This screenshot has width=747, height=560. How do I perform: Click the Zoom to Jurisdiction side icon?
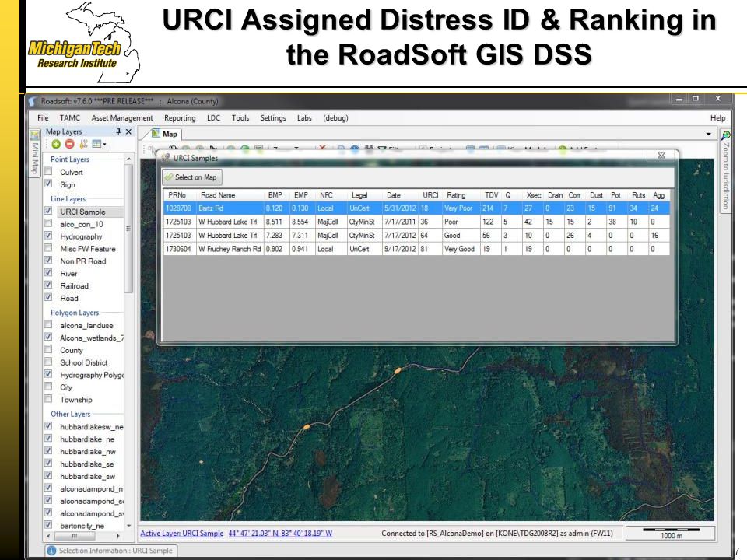click(x=725, y=135)
